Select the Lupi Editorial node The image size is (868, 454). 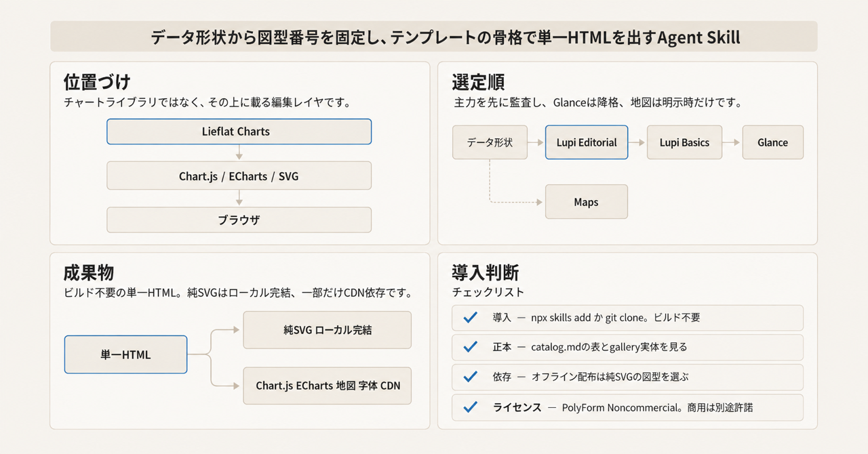[x=587, y=142]
